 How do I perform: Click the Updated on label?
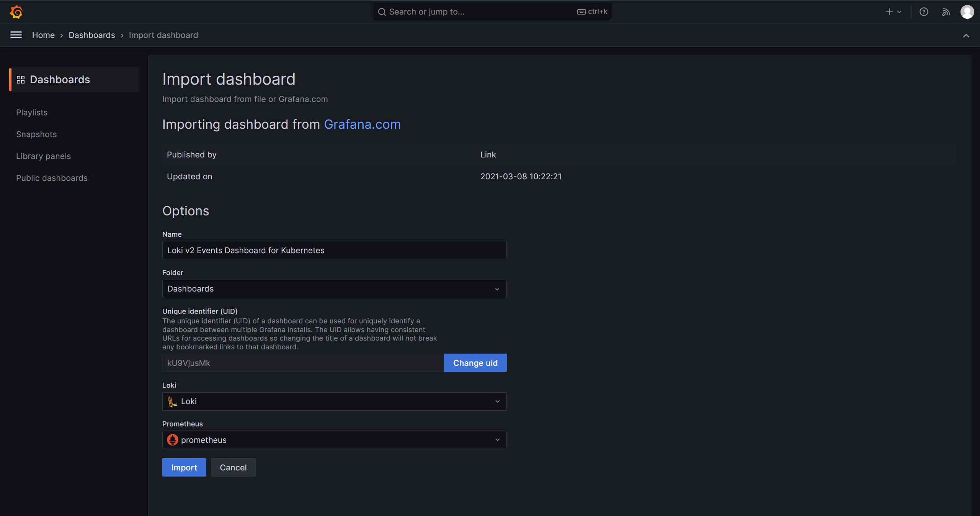click(189, 177)
